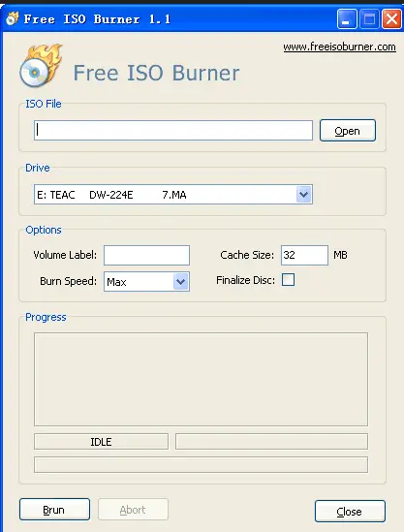404x532 pixels.
Task: Expand the Burn Speed dropdown arrow
Action: [180, 281]
